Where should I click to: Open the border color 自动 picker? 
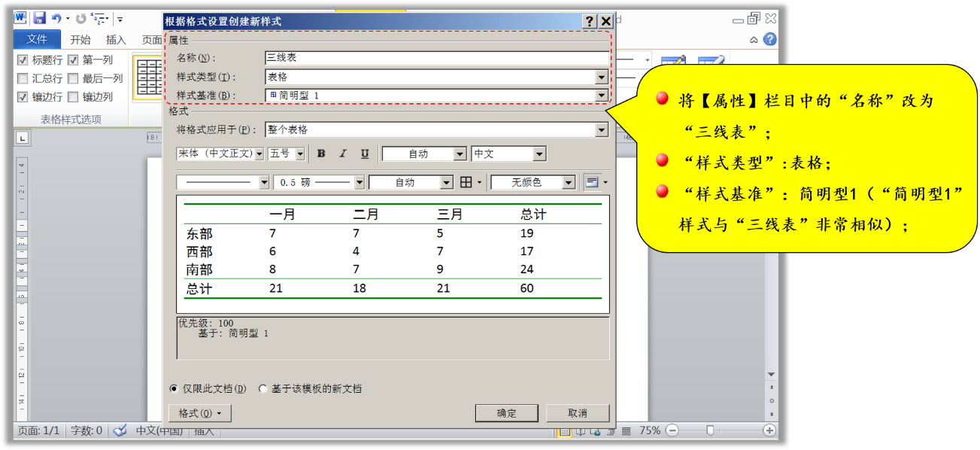(411, 182)
